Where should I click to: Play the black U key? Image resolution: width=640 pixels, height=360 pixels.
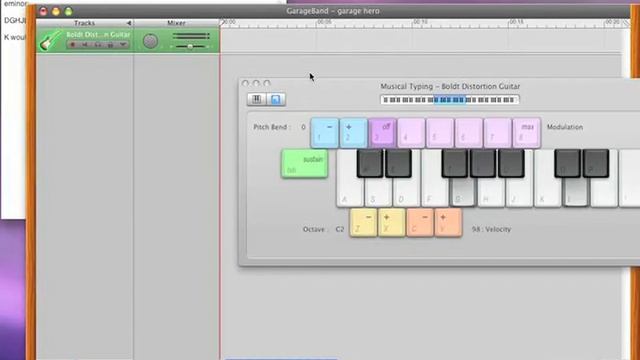(x=511, y=163)
